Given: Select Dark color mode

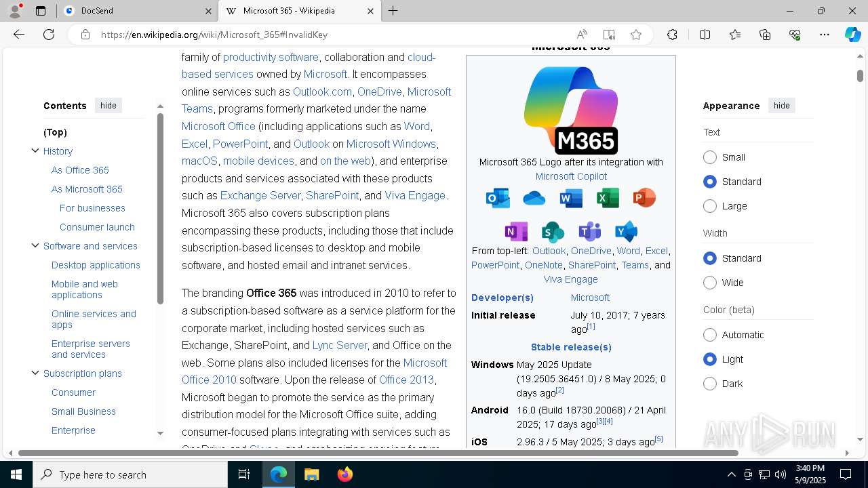Looking at the screenshot, I should pyautogui.click(x=710, y=384).
